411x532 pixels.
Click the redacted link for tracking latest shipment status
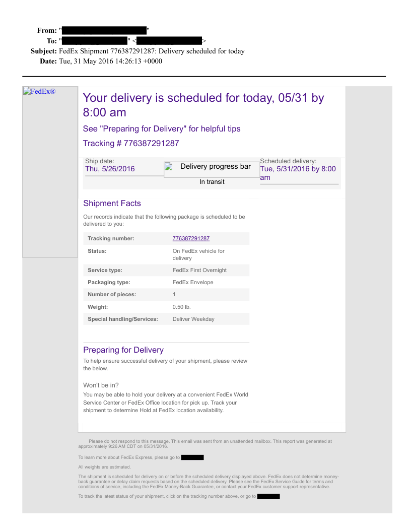[x=268, y=497]
